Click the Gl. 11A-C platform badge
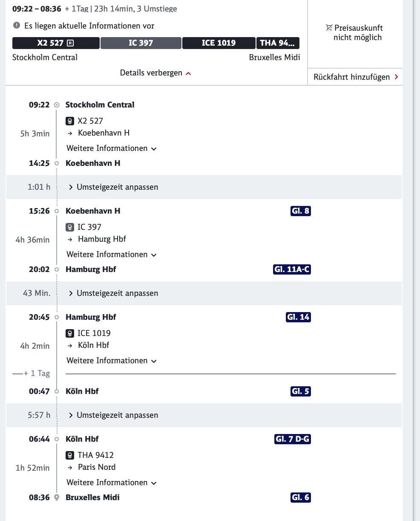Image resolution: width=420 pixels, height=521 pixels. click(x=292, y=269)
